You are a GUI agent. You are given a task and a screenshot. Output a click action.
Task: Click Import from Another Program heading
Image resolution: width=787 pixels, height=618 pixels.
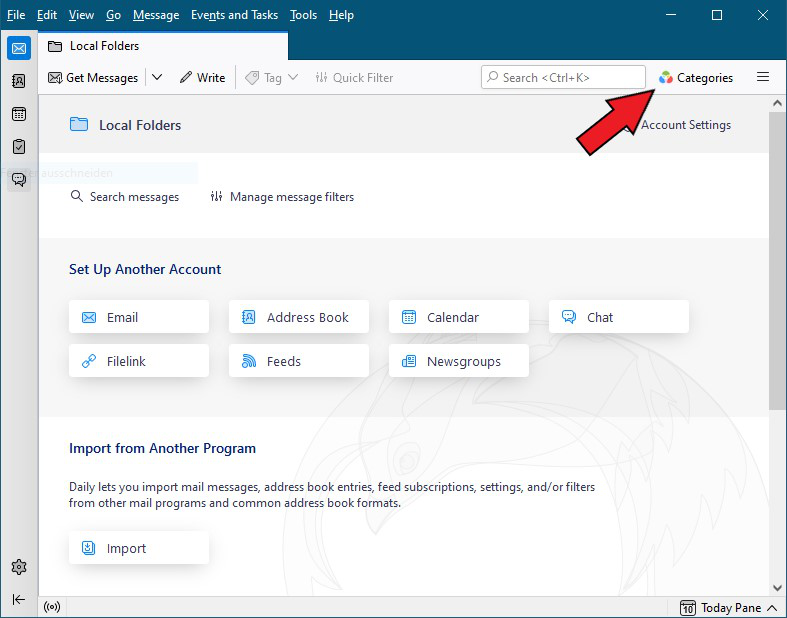(x=163, y=448)
